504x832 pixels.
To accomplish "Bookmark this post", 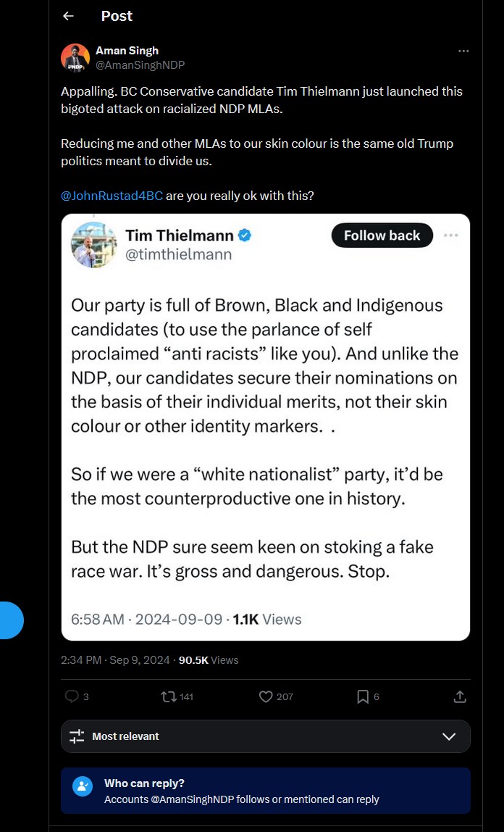I will pyautogui.click(x=363, y=696).
